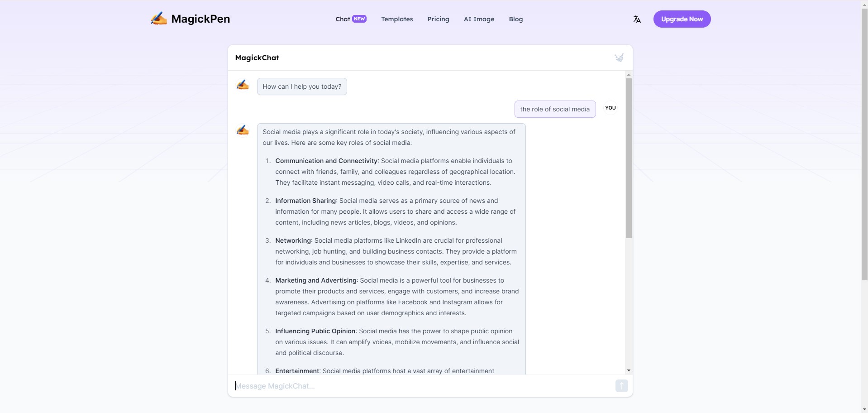Click the chat scrollbar down arrow

pos(629,370)
